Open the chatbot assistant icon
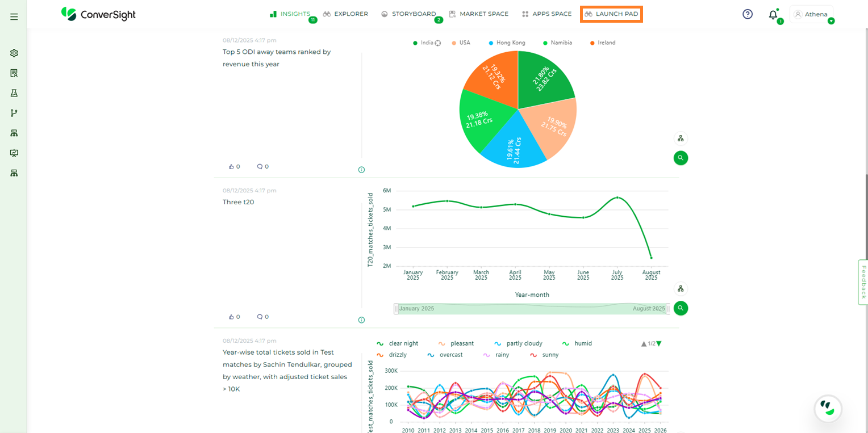Screen dimensions: 868x433 (x=828, y=407)
